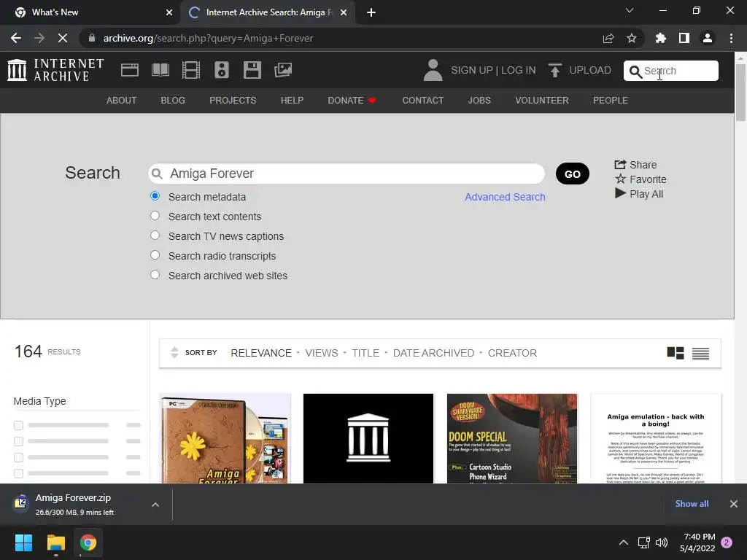Check first Media Type filter checkbox
This screenshot has width=747, height=560.
(18, 425)
